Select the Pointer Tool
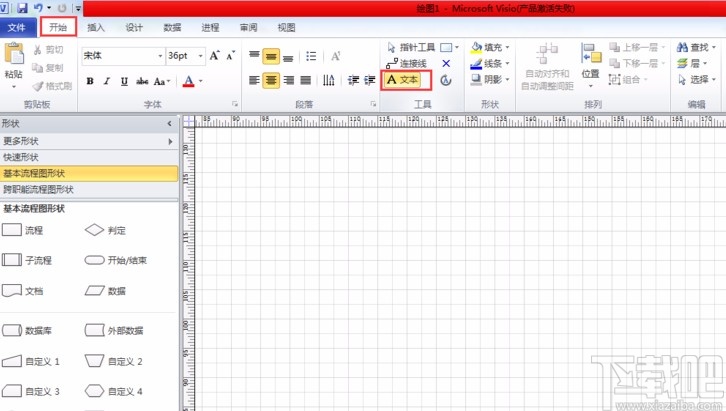 pos(411,47)
